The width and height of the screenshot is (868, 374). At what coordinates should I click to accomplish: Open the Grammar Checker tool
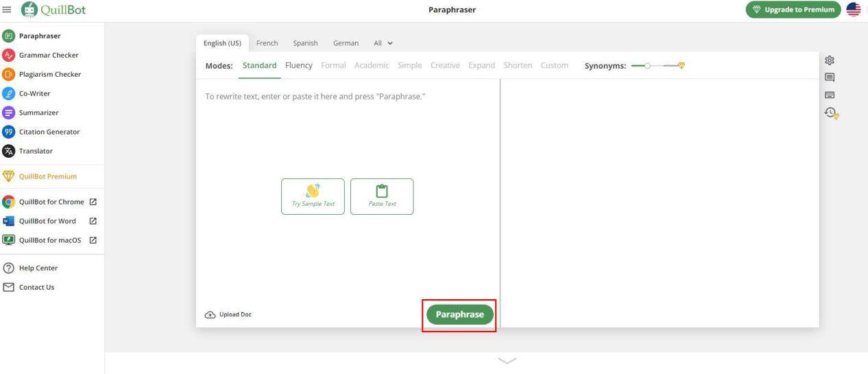pyautogui.click(x=48, y=55)
